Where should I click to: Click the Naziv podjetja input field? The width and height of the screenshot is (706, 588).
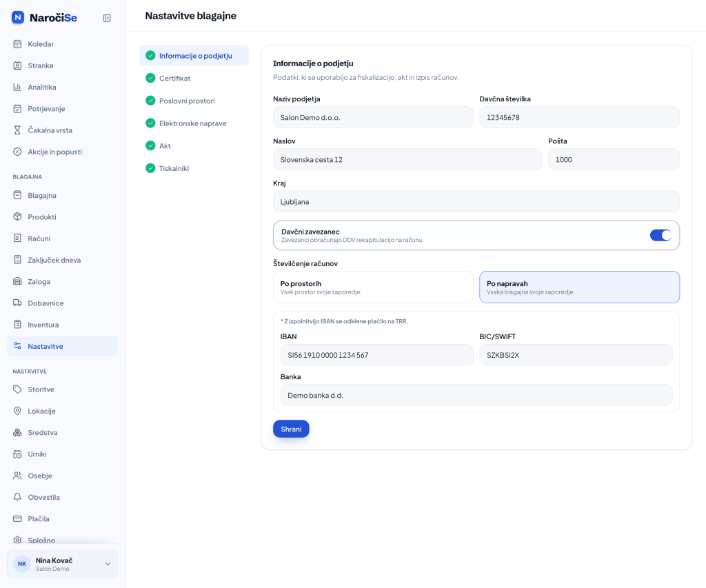373,117
